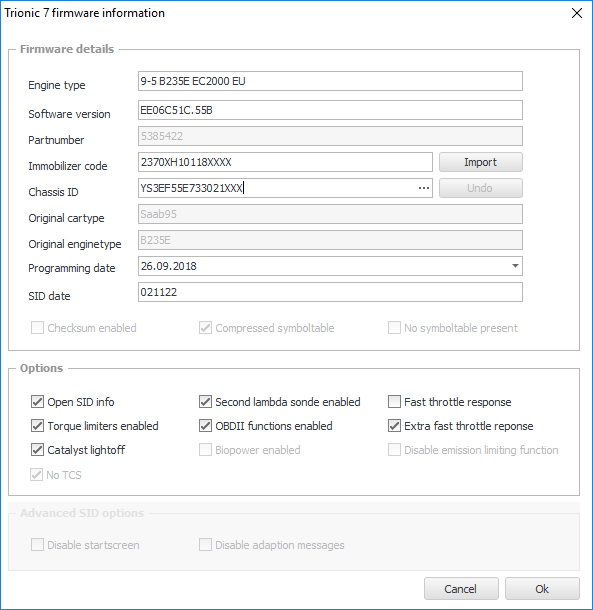Focus the Software version input field

(x=330, y=110)
